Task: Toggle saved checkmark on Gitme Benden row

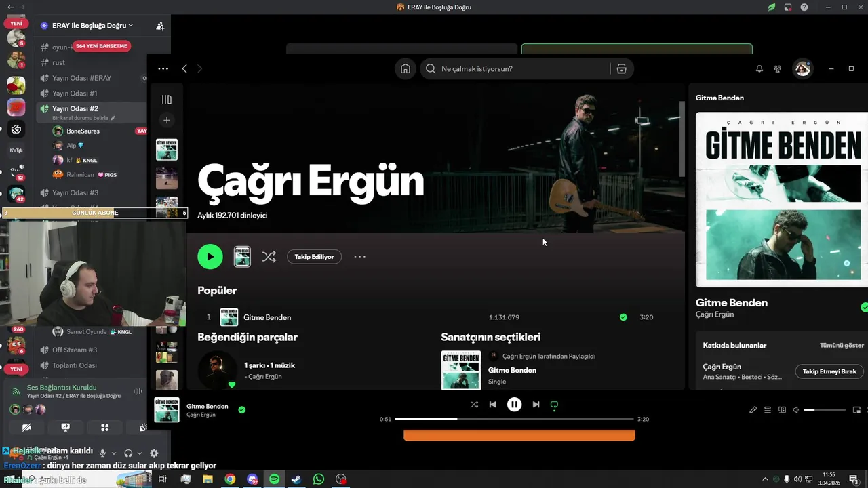Action: [x=623, y=317]
